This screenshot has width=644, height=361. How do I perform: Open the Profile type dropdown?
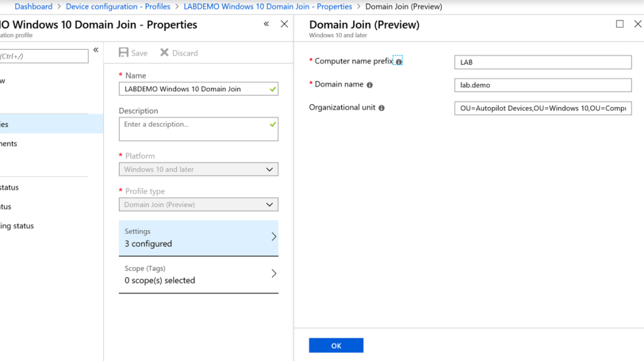tap(198, 205)
